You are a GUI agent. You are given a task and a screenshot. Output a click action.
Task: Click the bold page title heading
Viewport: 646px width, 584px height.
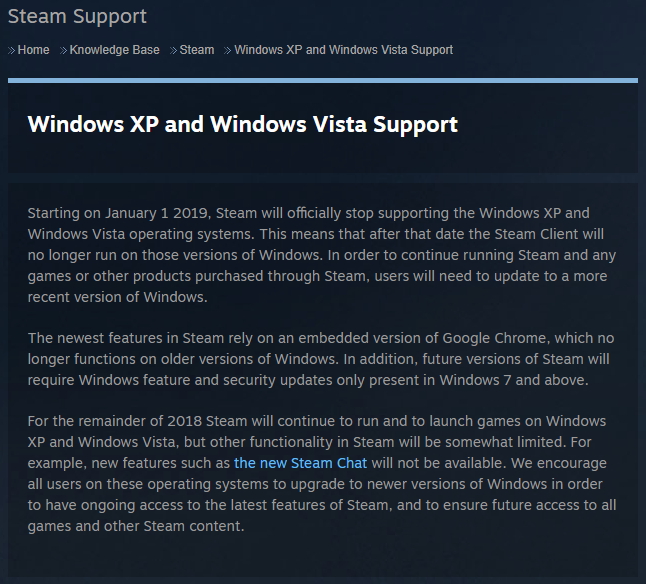(x=243, y=125)
